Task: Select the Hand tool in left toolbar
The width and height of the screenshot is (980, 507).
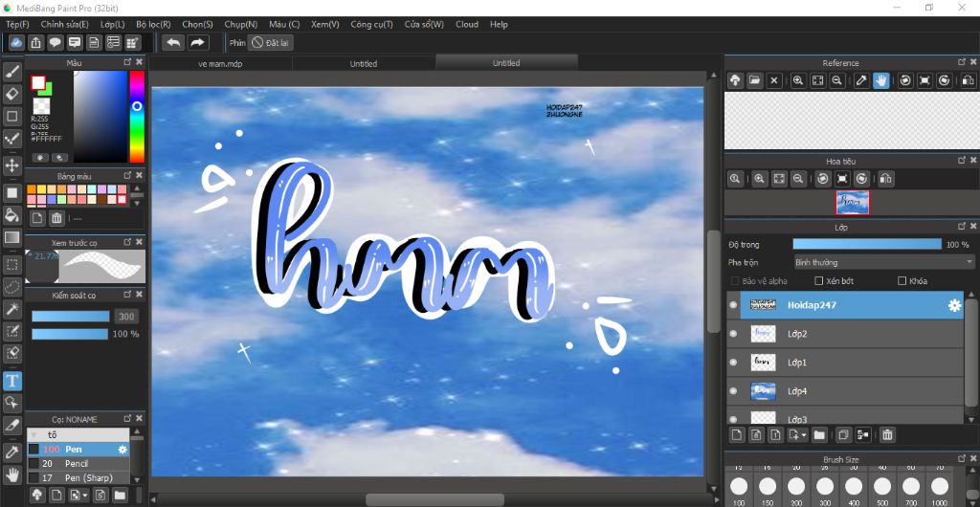Action: [x=11, y=474]
